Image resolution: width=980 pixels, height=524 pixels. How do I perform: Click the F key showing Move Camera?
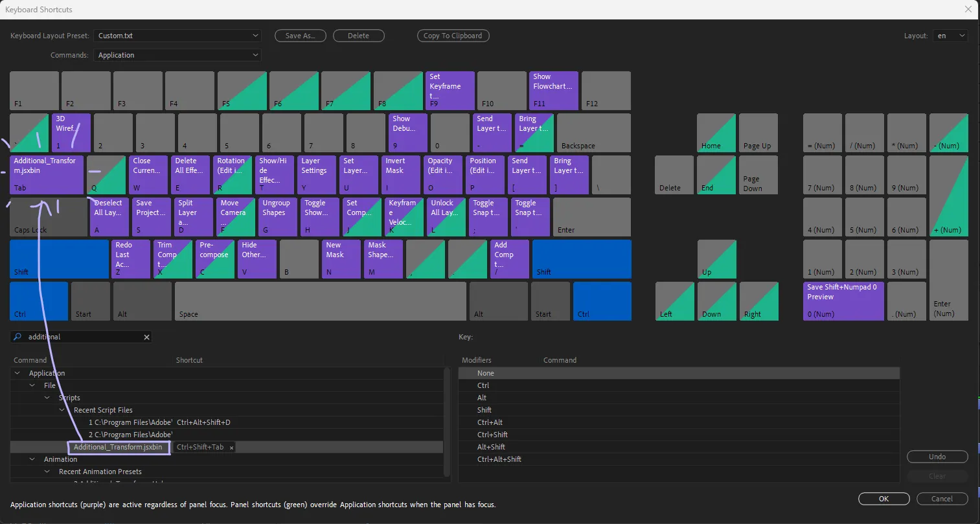click(x=236, y=217)
